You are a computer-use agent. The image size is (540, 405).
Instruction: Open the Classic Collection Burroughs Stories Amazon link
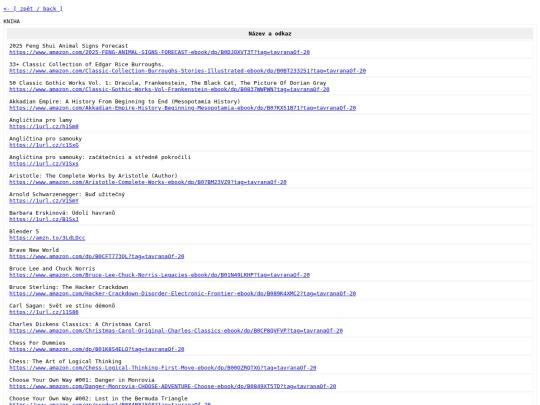pyautogui.click(x=188, y=71)
